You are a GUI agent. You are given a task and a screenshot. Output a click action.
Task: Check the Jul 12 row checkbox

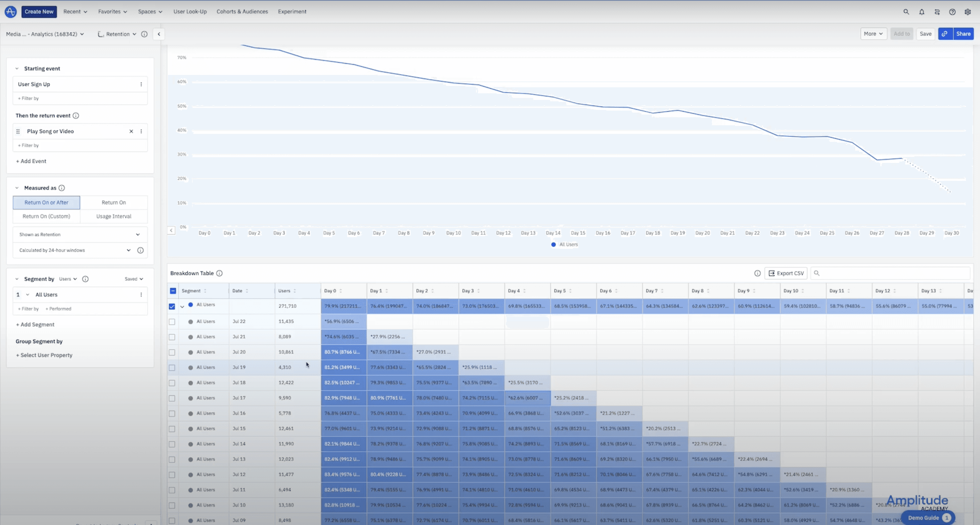(172, 475)
